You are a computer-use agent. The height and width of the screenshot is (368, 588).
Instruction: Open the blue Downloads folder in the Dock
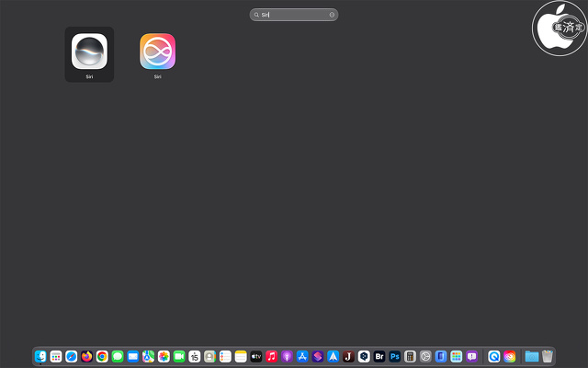click(532, 356)
